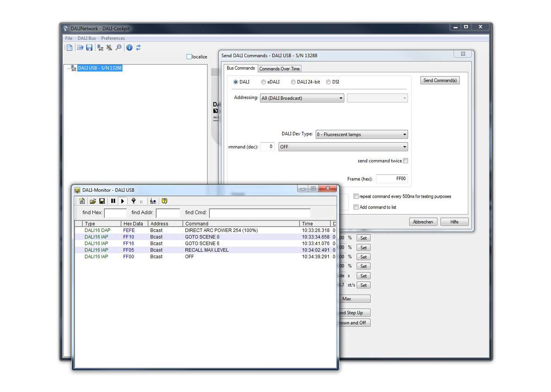Screen dimensions: 551x392
Task: Open the OFF command dropdown
Action: pos(343,147)
